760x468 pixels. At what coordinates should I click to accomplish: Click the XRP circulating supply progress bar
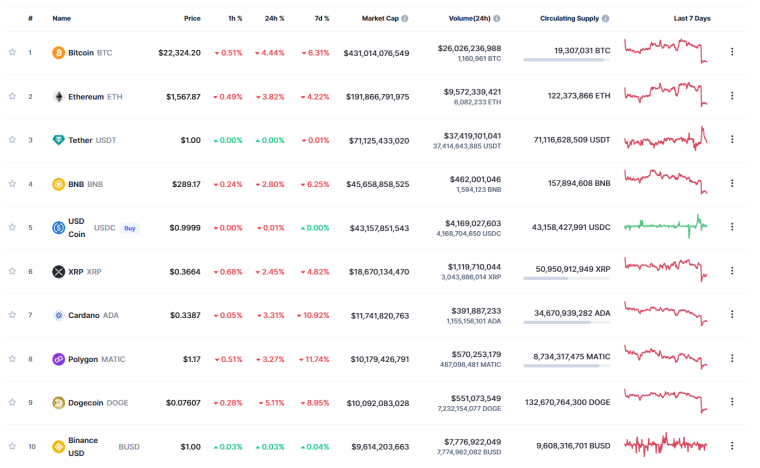coord(567,279)
